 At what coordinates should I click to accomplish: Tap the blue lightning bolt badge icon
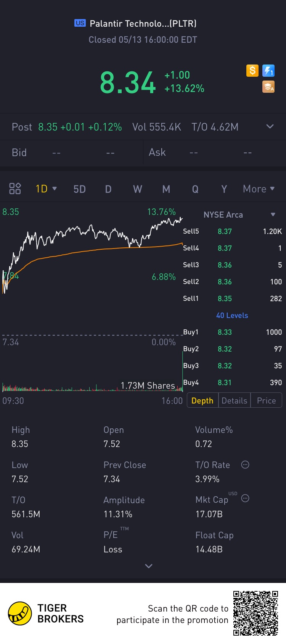tap(268, 71)
